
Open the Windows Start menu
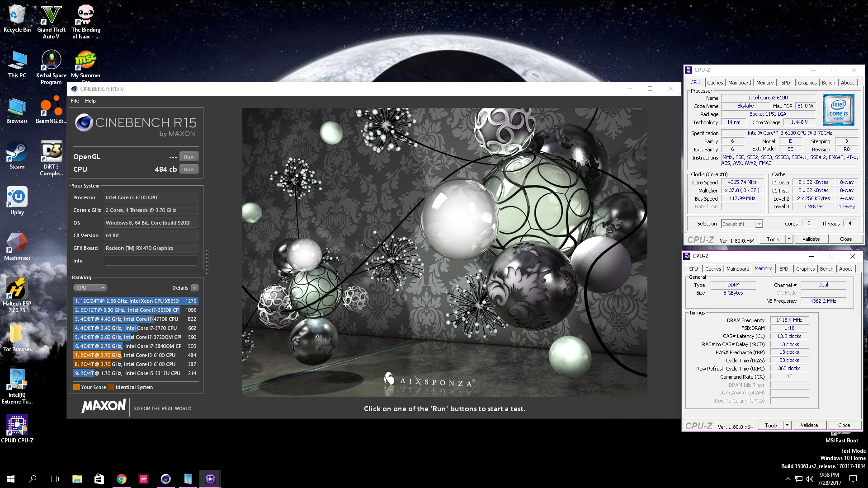[11, 479]
